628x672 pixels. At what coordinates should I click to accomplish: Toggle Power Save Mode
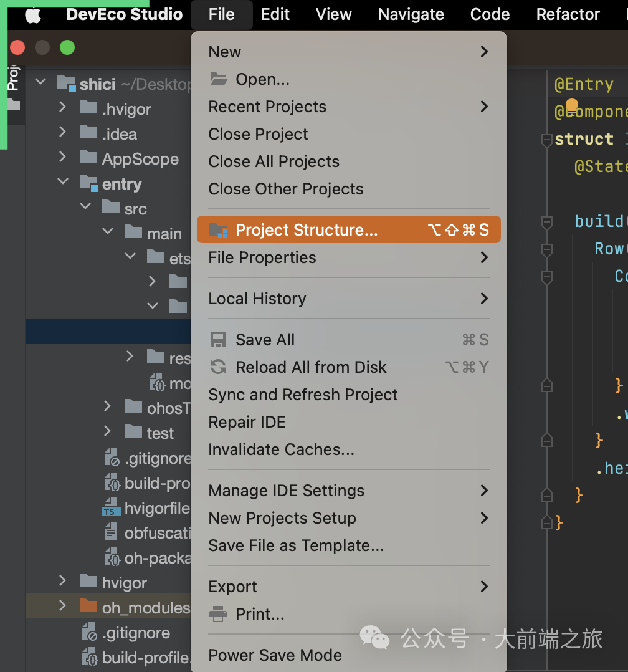tap(275, 655)
